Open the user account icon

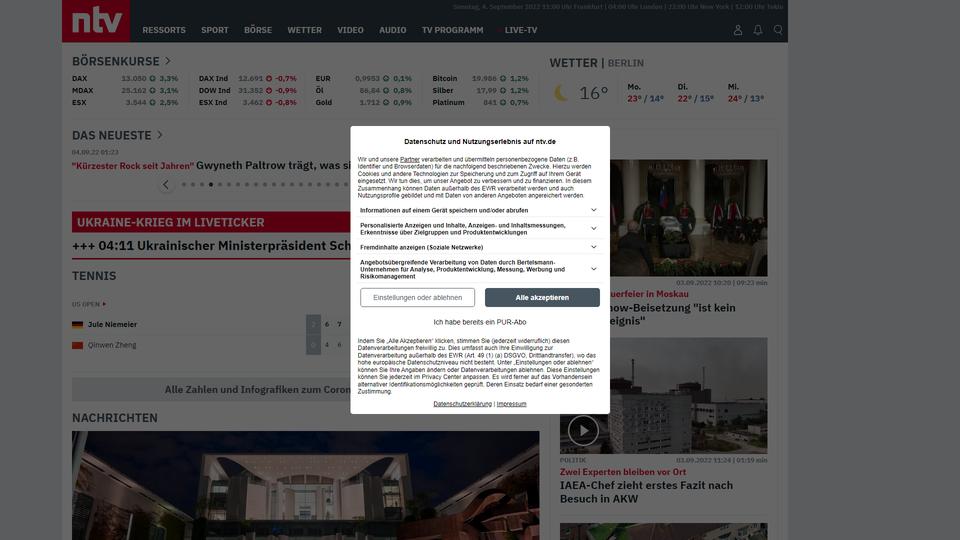point(738,30)
